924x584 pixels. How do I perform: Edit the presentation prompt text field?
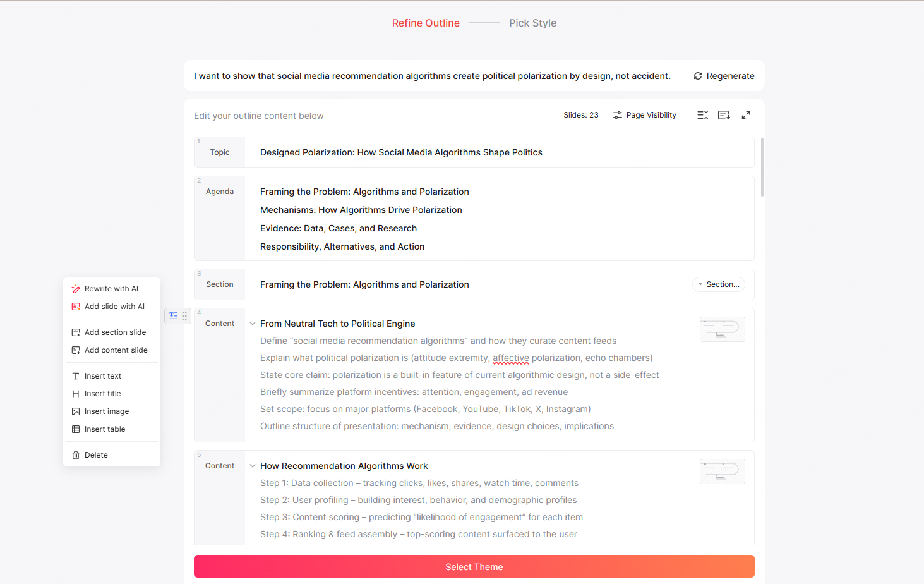pos(432,76)
